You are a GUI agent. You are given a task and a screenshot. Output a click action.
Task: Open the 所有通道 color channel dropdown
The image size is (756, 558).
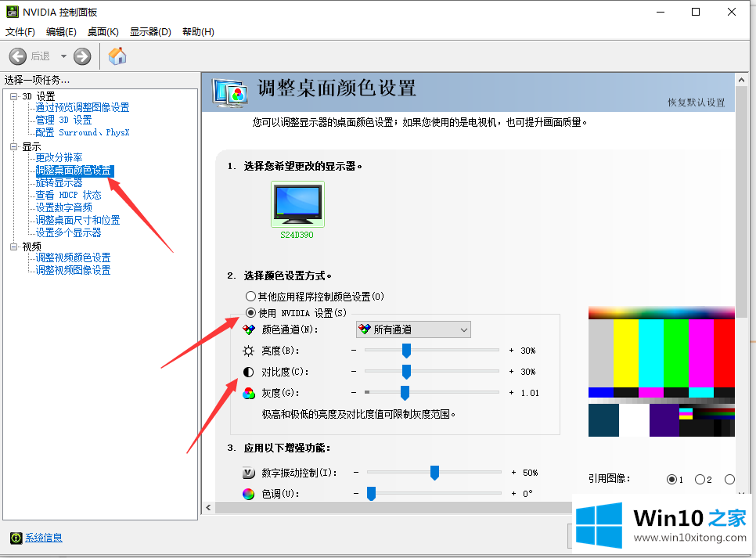[413, 330]
